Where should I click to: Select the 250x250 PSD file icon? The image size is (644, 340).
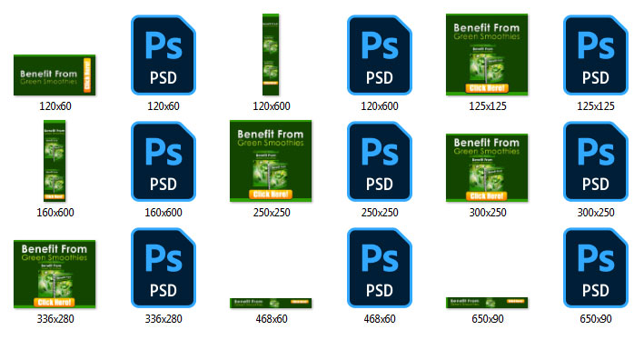pos(379,161)
